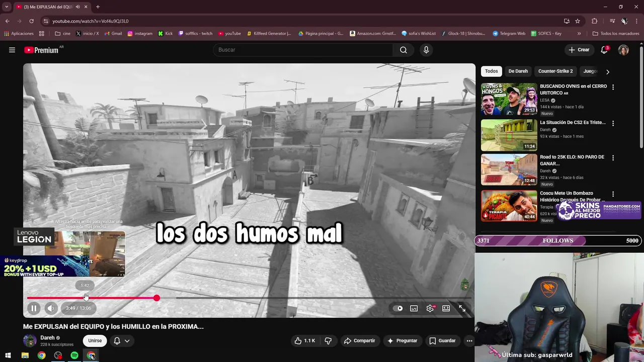Open the Kick bookmark
This screenshot has height=362, width=644.
click(166, 34)
